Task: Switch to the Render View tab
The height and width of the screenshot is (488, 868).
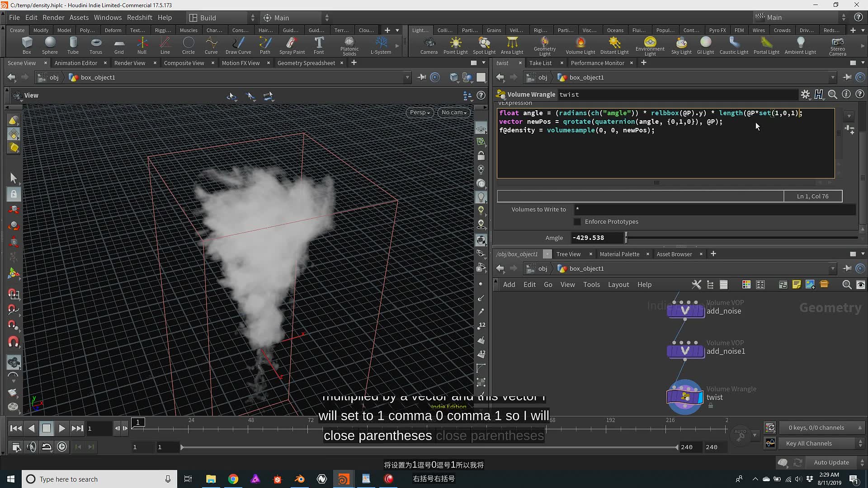Action: click(x=130, y=63)
